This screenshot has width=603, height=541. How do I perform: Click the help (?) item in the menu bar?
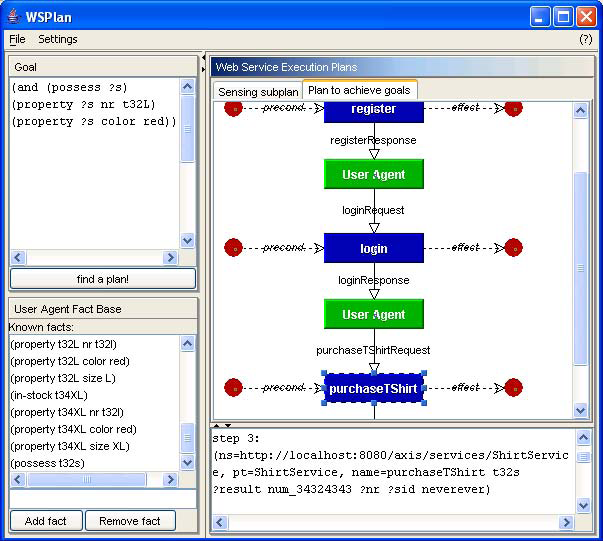click(585, 39)
